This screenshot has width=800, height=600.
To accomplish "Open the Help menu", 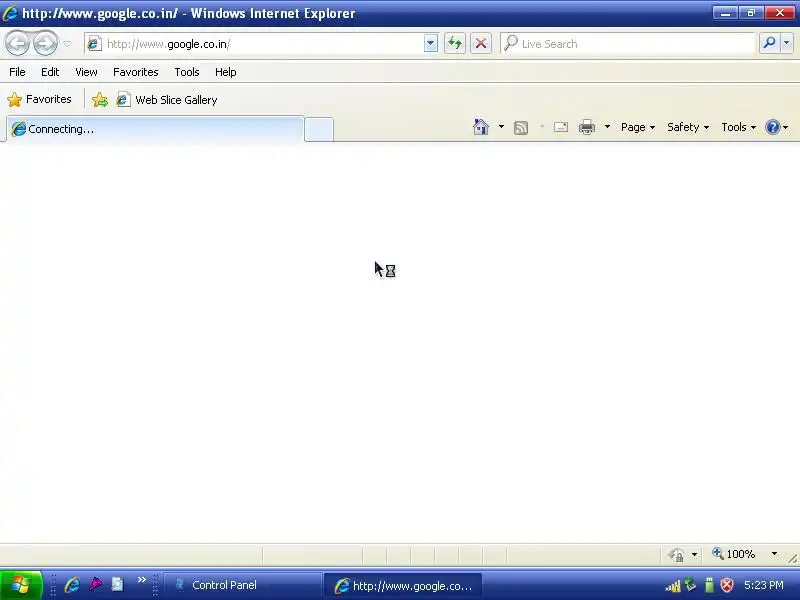I will (x=226, y=72).
